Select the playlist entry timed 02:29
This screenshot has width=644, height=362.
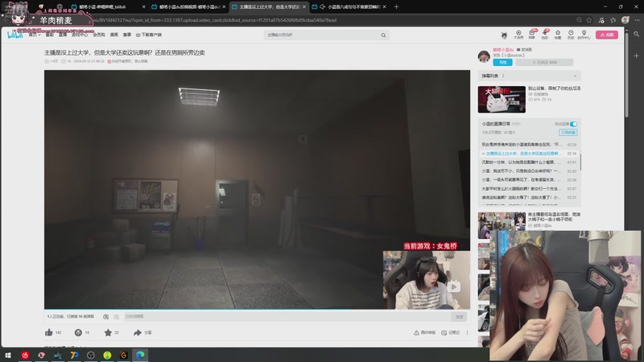pyautogui.click(x=529, y=145)
